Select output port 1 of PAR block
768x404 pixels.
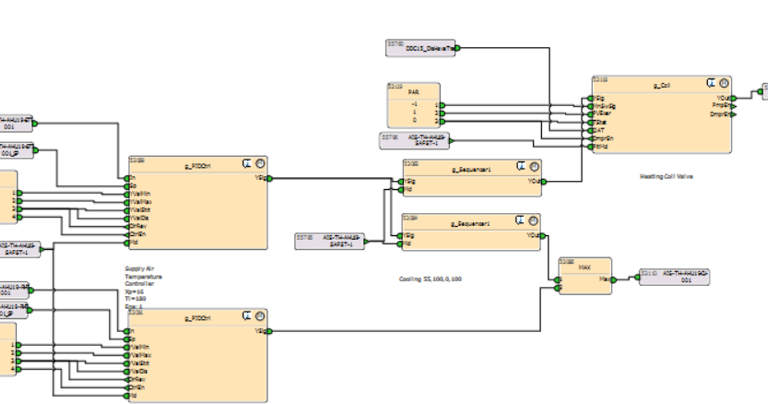click(x=442, y=105)
